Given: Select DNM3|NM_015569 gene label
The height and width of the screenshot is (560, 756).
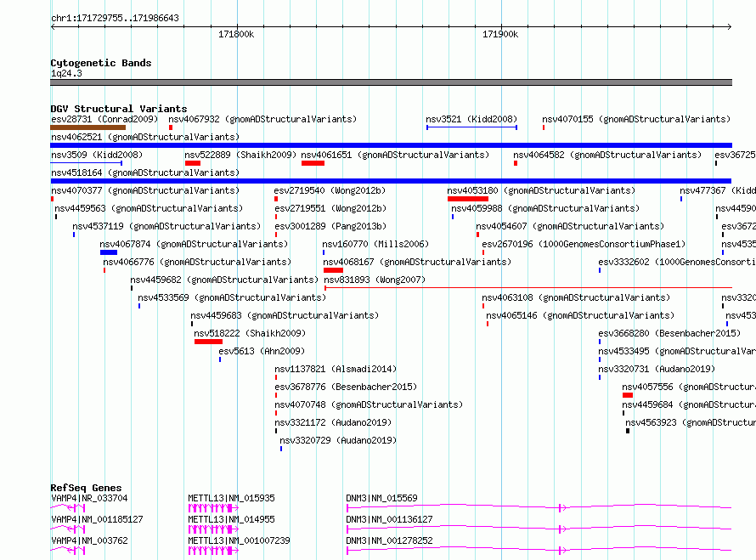Looking at the screenshot, I should click(x=382, y=498).
